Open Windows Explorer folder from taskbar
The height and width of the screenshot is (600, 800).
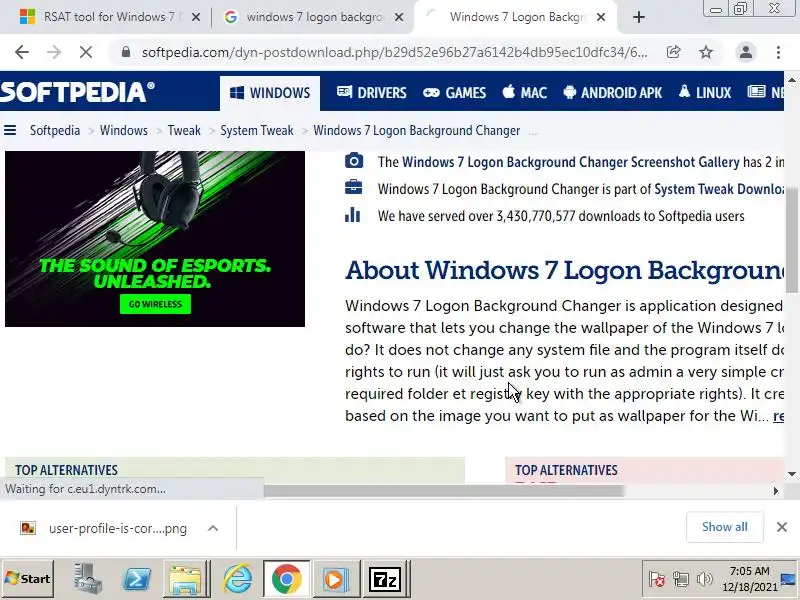coord(186,579)
